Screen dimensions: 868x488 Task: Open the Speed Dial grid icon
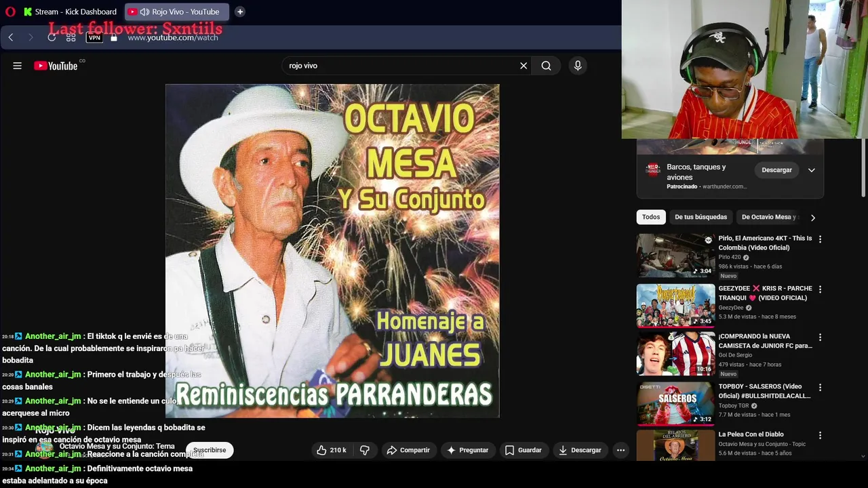click(71, 37)
